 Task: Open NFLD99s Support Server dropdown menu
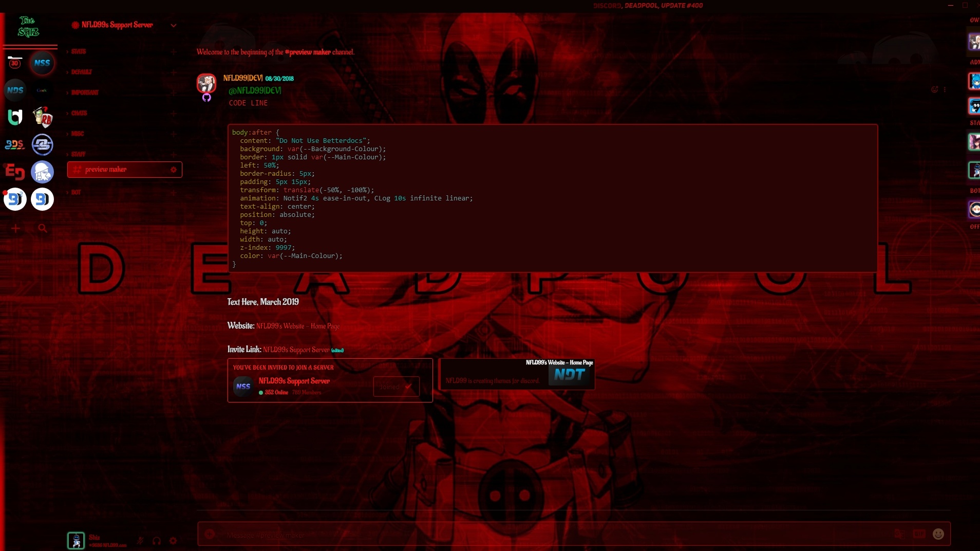[174, 25]
